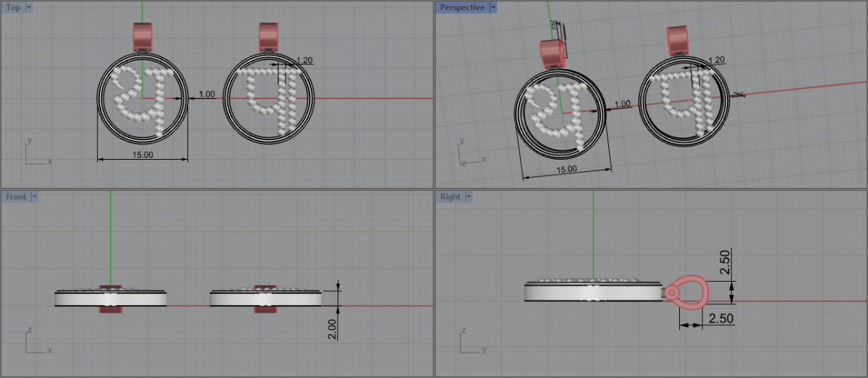The height and width of the screenshot is (378, 868).
Task: Select the 1.20 dimension in Top view
Action: (305, 61)
